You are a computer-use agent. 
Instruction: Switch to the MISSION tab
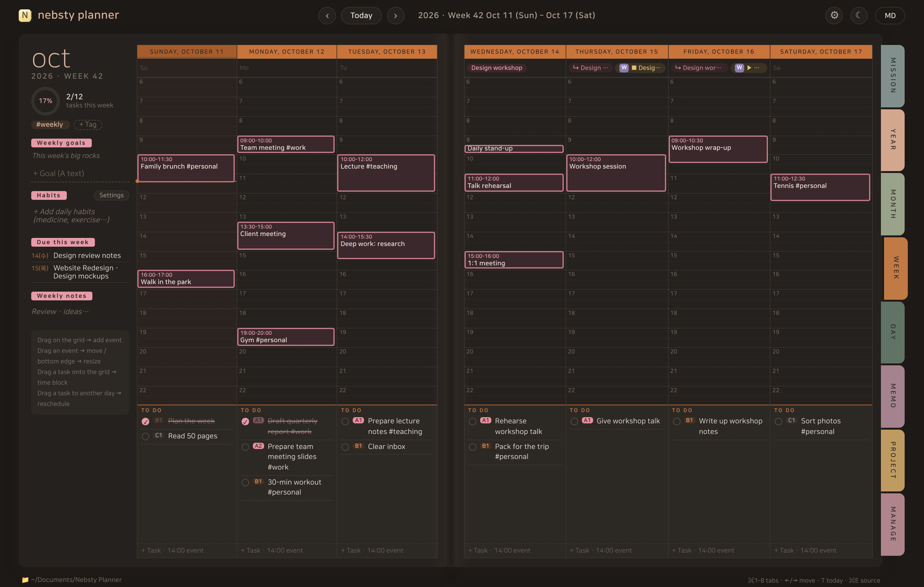[892, 76]
